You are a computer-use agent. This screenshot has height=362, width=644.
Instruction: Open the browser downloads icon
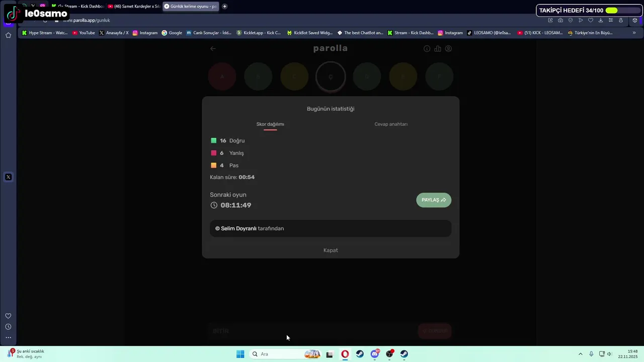click(x=601, y=20)
